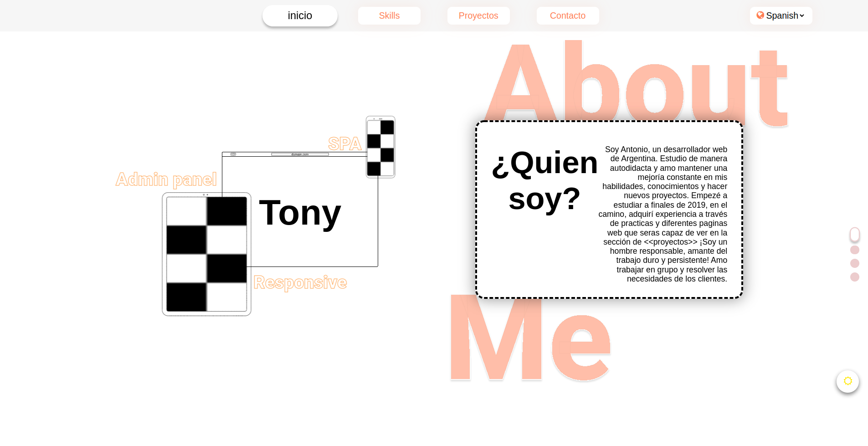This screenshot has width=868, height=446.
Task: Click the checkerboard phone mockup labeled SPA
Action: point(380,147)
